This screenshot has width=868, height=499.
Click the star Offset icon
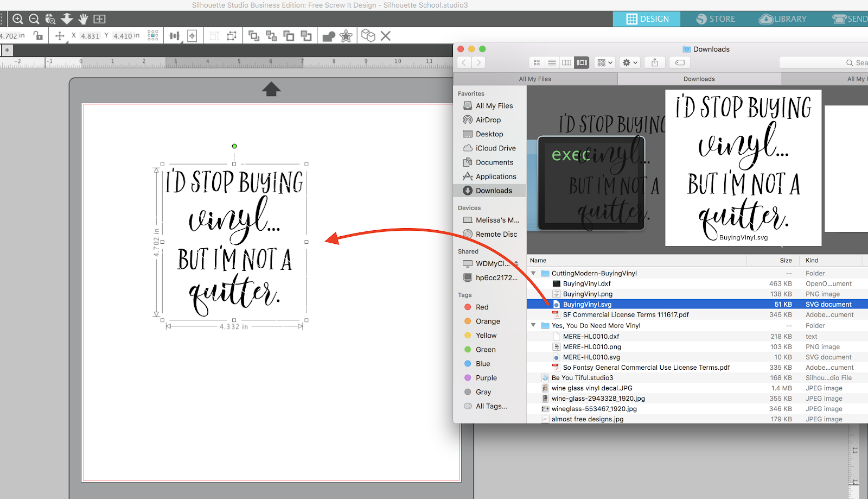coord(346,36)
